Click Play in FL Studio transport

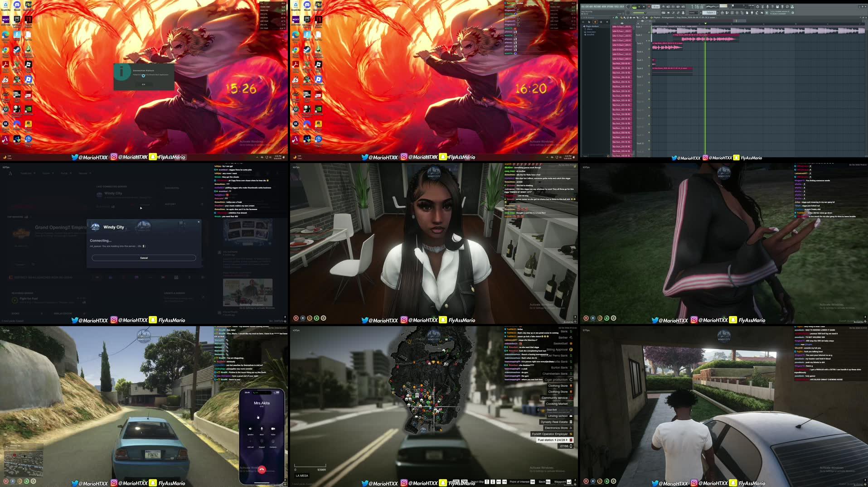point(639,7)
